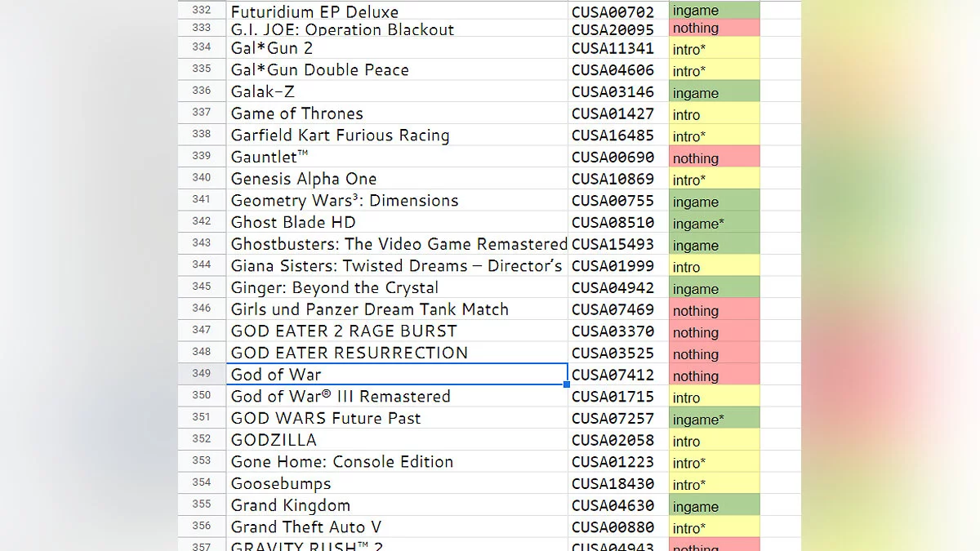Image resolution: width=980 pixels, height=551 pixels.
Task: Select GOD WARS Future Past cell
Action: pyautogui.click(x=397, y=418)
